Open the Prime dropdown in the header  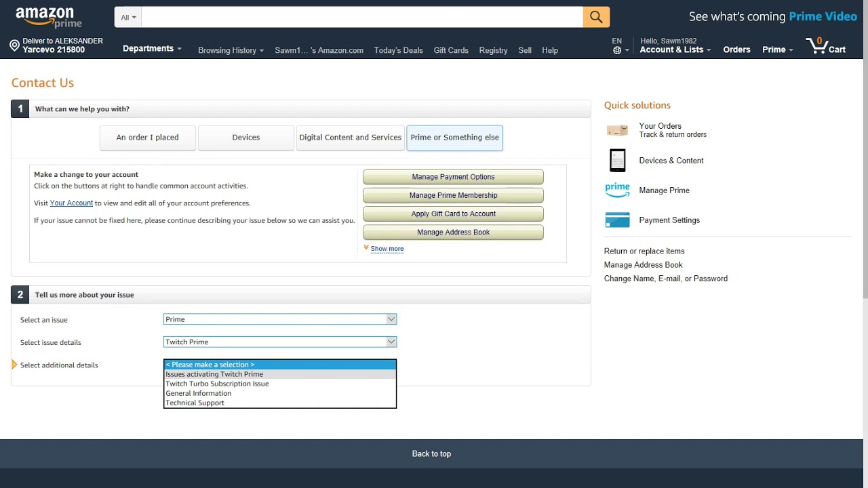point(778,49)
